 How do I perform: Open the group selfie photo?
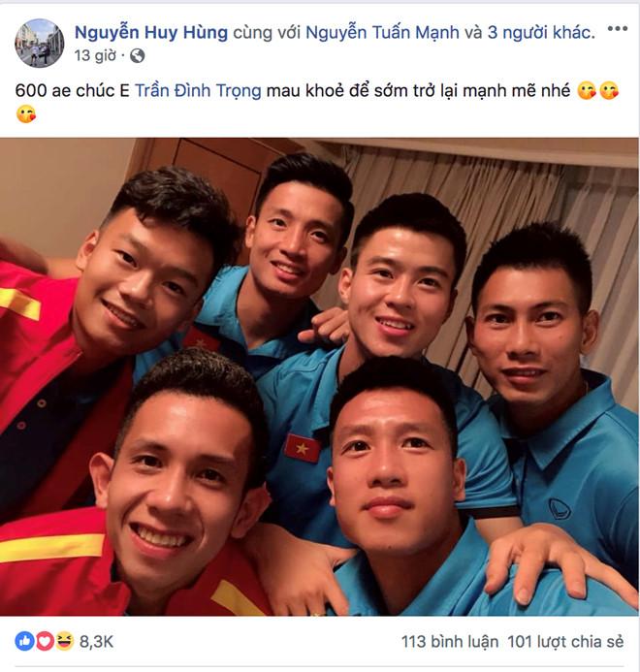point(320,376)
